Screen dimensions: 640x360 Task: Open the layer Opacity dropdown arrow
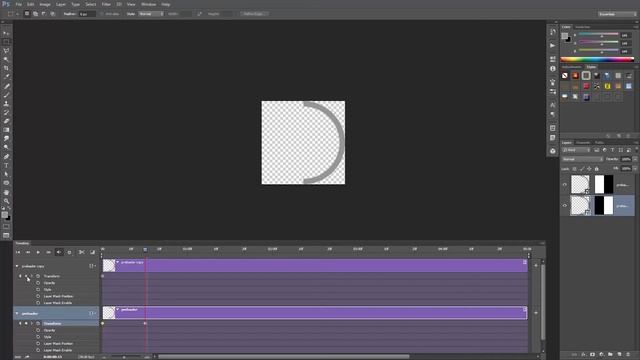[x=635, y=159]
